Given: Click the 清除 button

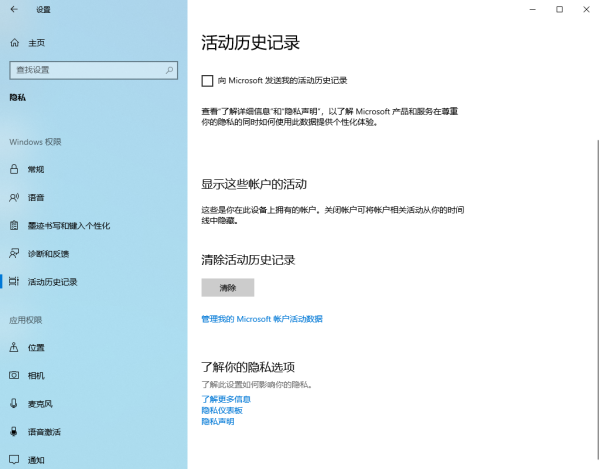Looking at the screenshot, I should pos(228,288).
